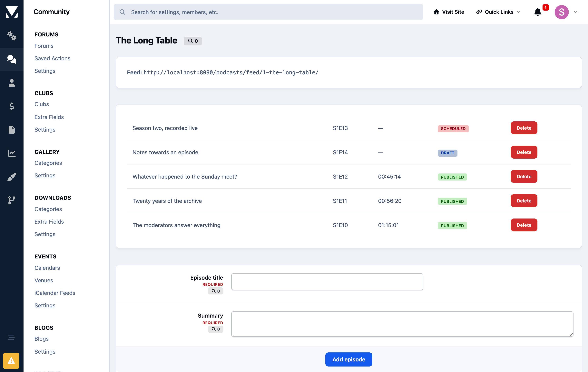Open Clubs in the sidebar menu
This screenshot has width=588, height=372.
42,104
